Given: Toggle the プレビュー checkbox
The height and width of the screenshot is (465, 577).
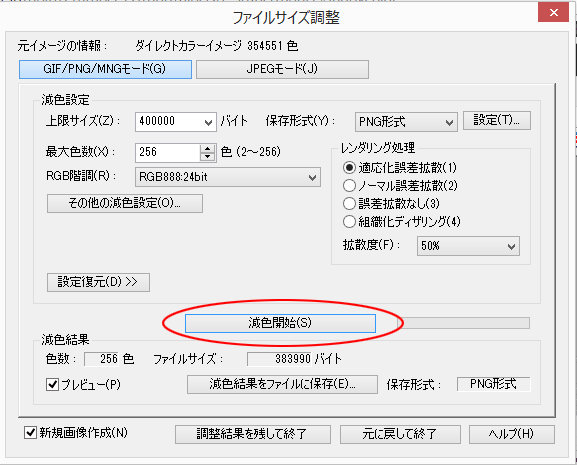Looking at the screenshot, I should tap(52, 385).
